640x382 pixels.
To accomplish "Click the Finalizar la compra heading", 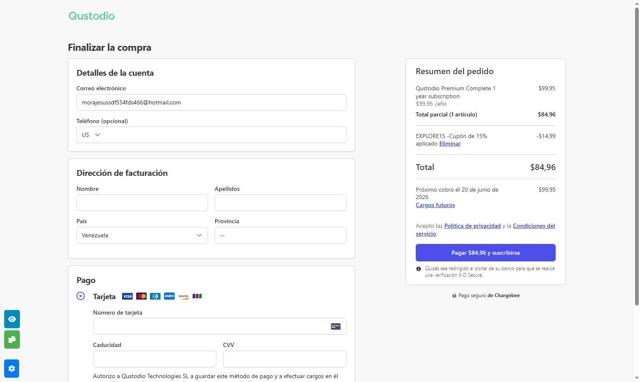I will [109, 48].
